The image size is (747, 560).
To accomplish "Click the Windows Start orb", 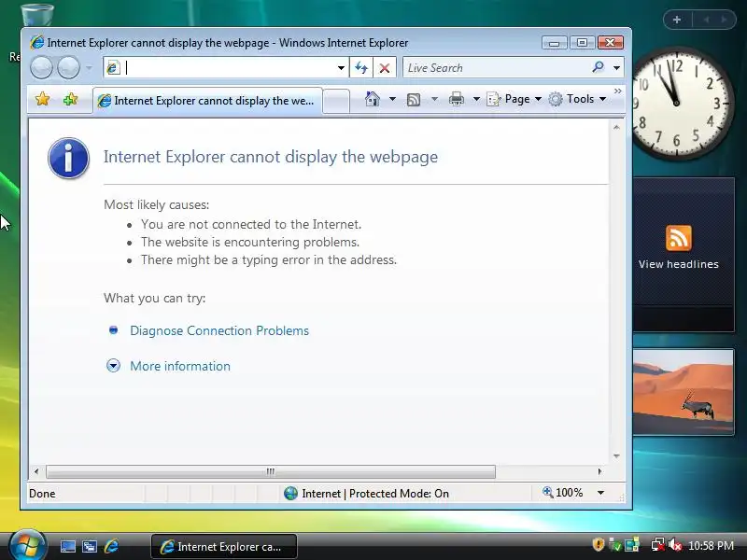I will pos(27,545).
